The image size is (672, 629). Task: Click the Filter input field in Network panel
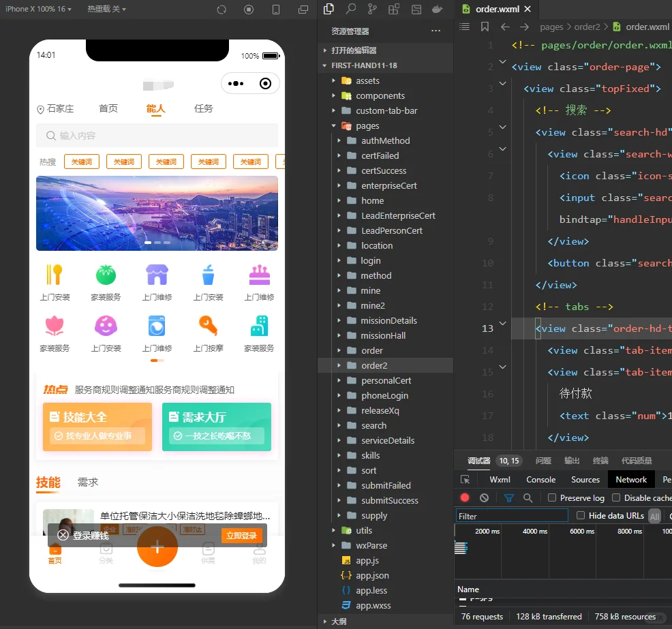[x=512, y=516]
